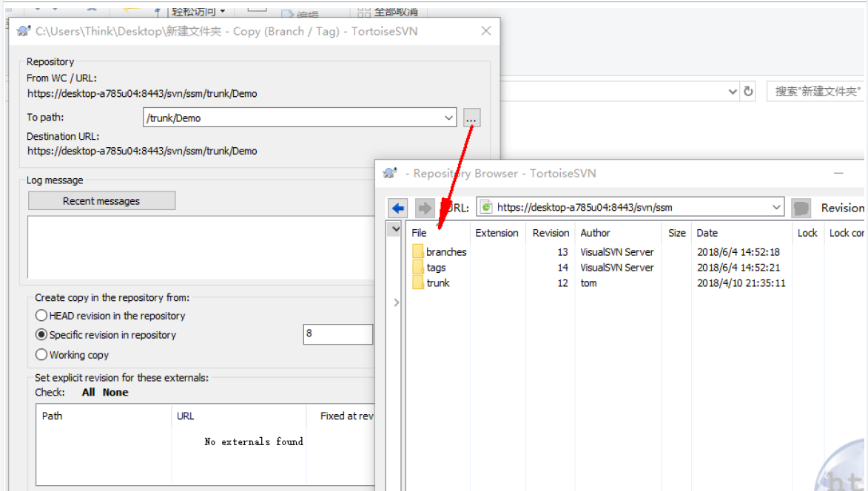Click All to check all externals
Image resolution: width=868 pixels, height=491 pixels.
(89, 392)
